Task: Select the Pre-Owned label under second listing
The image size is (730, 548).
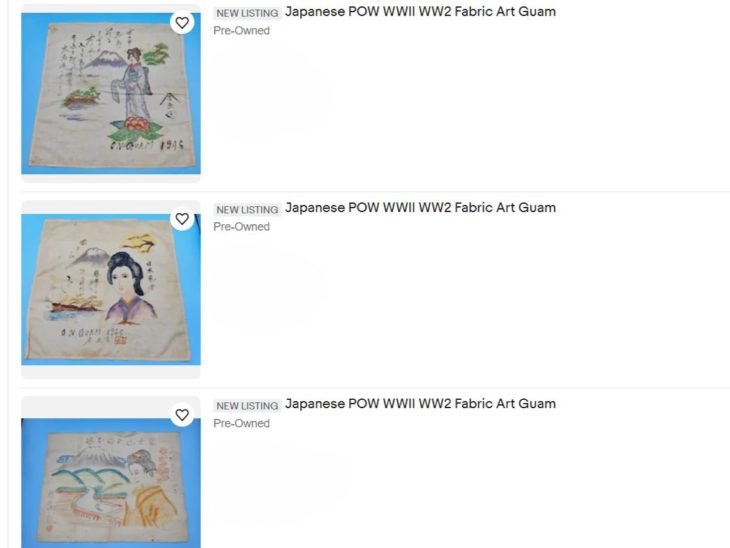Action: tap(241, 227)
